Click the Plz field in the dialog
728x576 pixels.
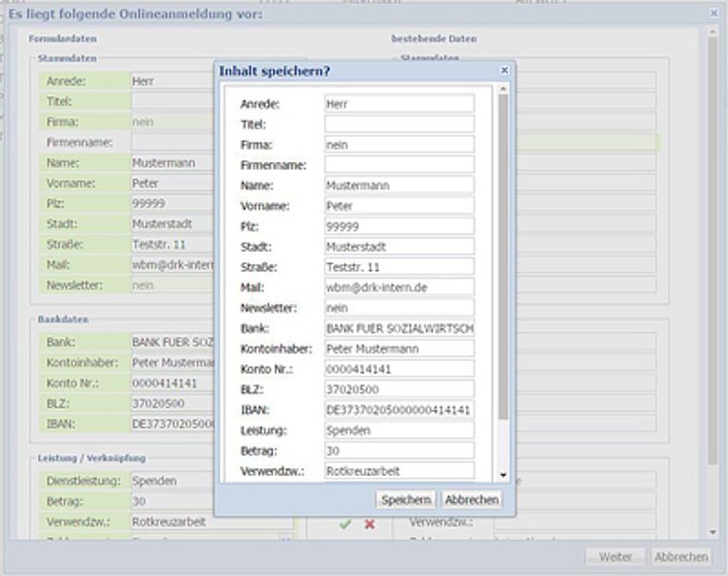point(399,225)
